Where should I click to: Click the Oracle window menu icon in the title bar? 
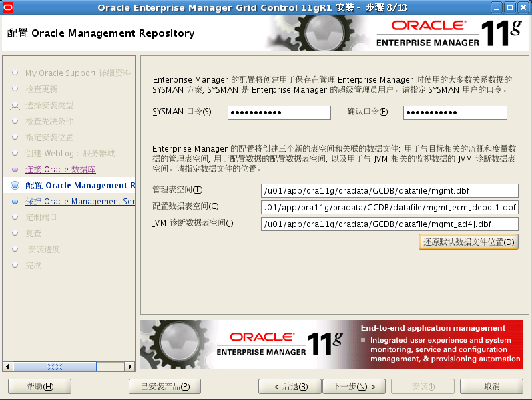click(7, 7)
